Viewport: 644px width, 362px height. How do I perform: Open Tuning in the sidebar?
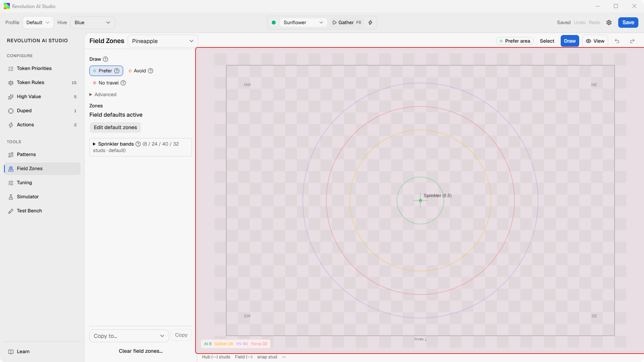[42, 183]
